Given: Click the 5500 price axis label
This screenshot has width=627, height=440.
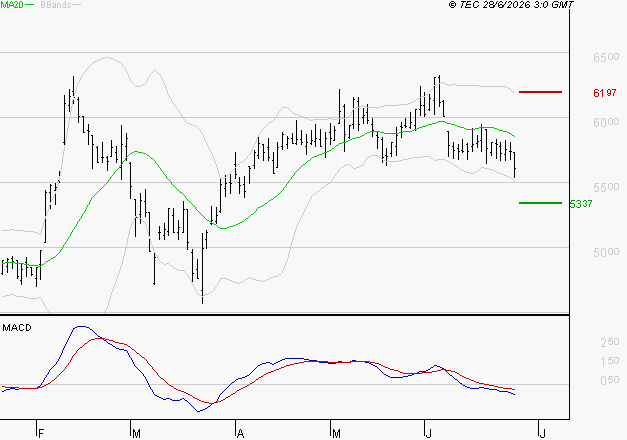Looking at the screenshot, I should [x=606, y=187].
